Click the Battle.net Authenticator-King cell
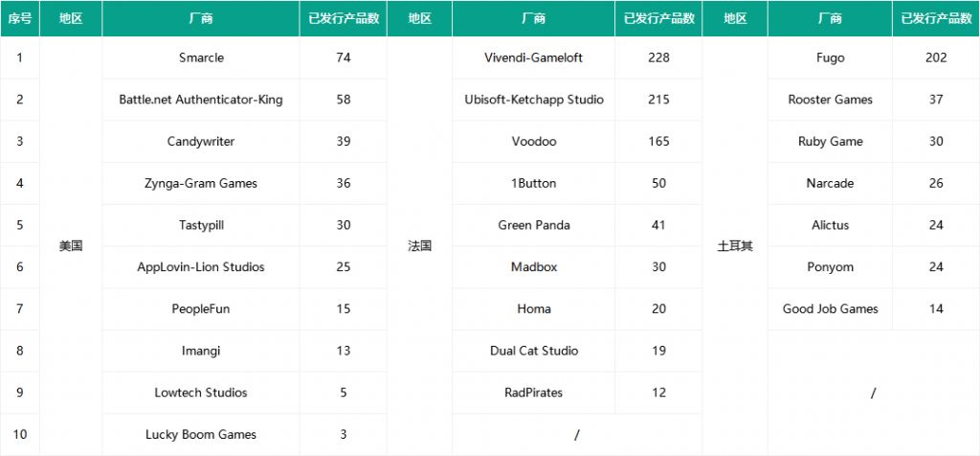 coord(201,100)
